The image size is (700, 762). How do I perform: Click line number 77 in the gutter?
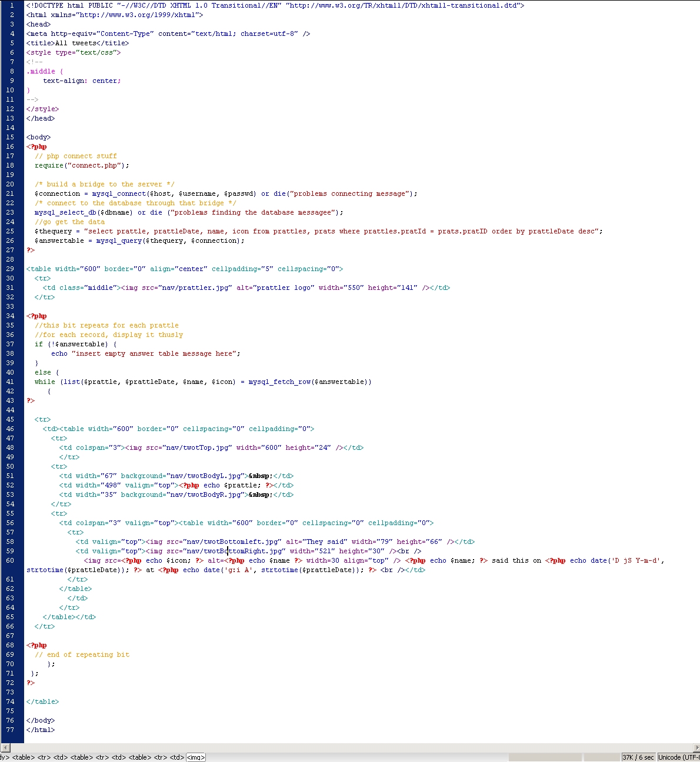[x=10, y=730]
